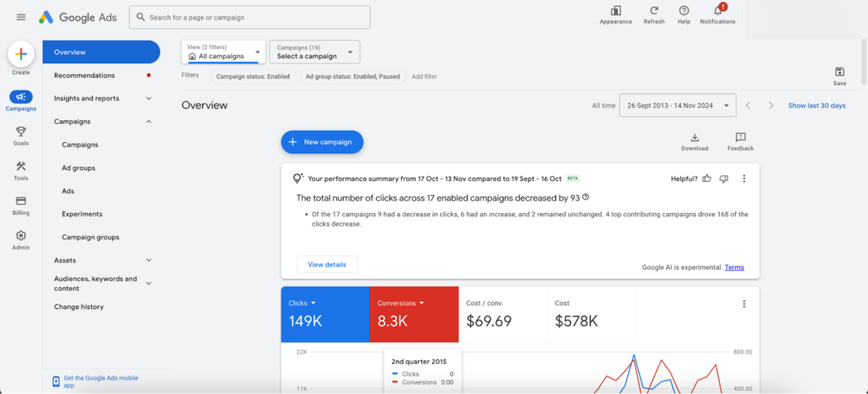Go to next date range arrow
Screen dimensions: 868x394
point(770,106)
